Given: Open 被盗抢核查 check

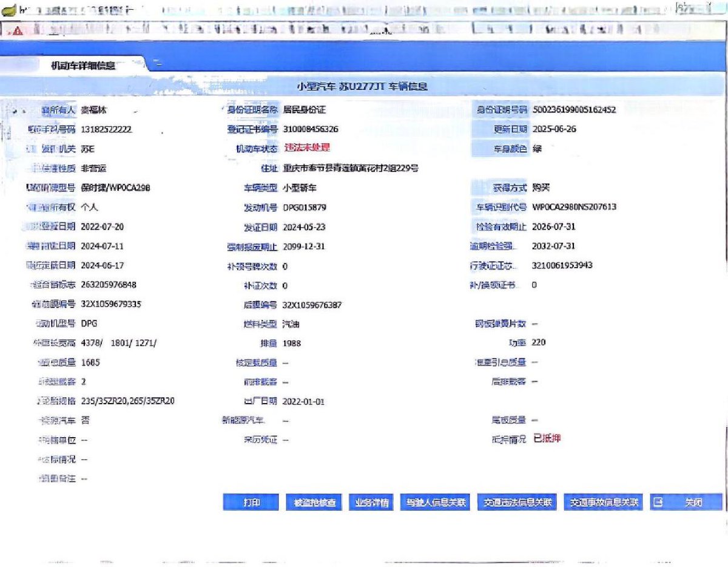Looking at the screenshot, I should [314, 503].
